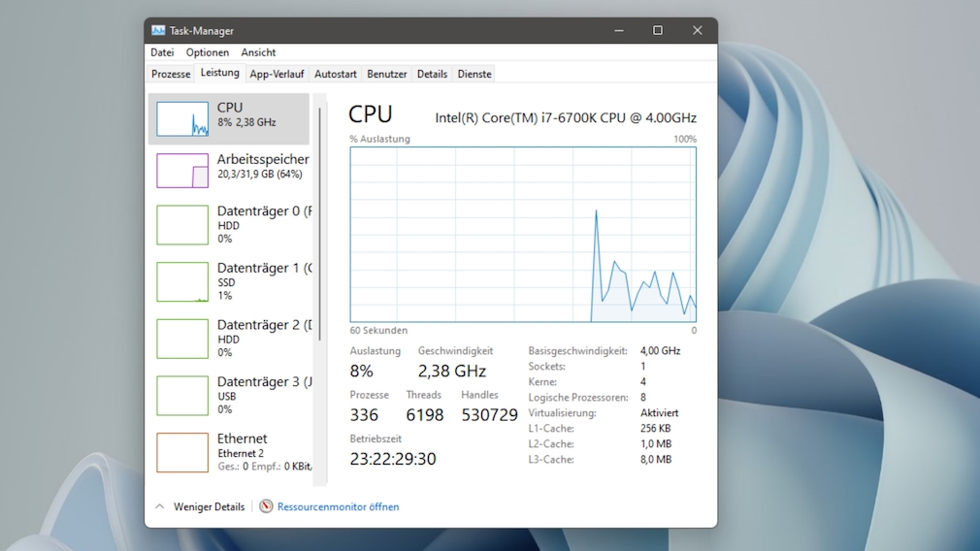Click the Task-Manager title bar icon

[x=158, y=31]
